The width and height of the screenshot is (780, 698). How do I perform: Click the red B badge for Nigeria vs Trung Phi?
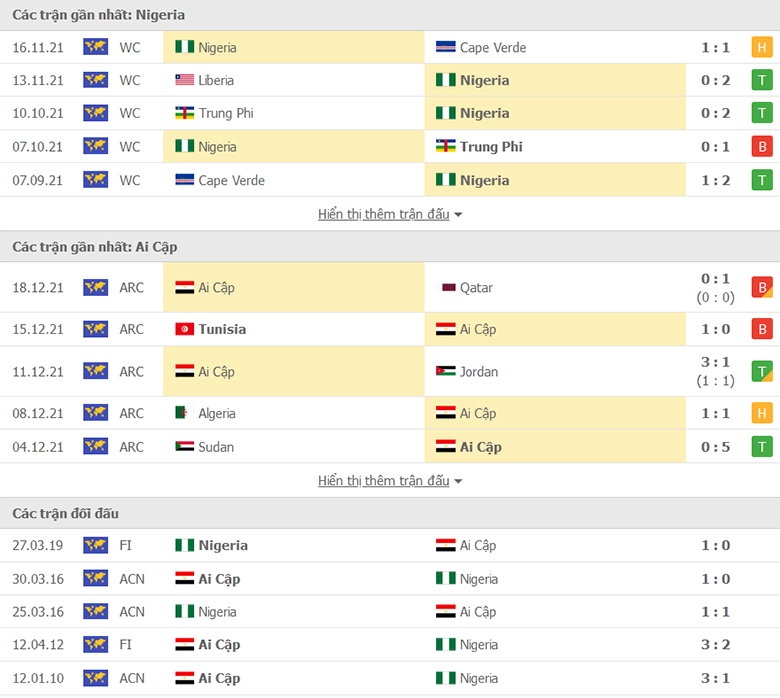[x=762, y=147]
